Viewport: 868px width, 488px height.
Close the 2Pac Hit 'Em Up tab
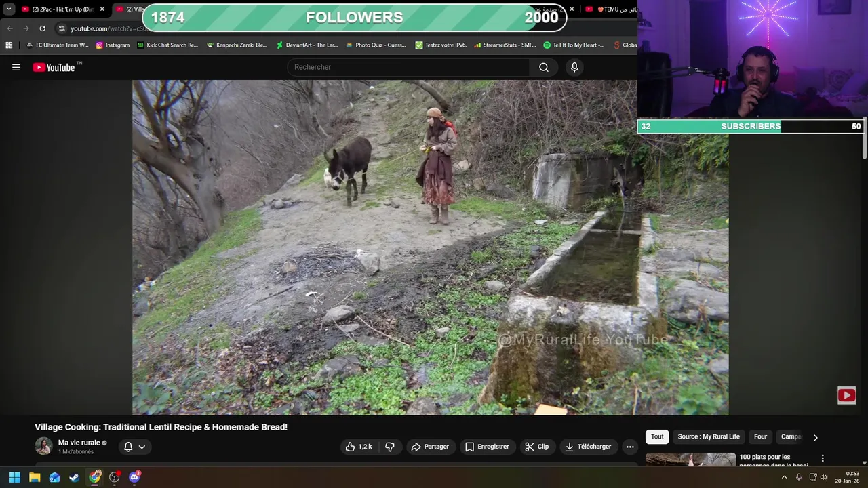pos(102,9)
